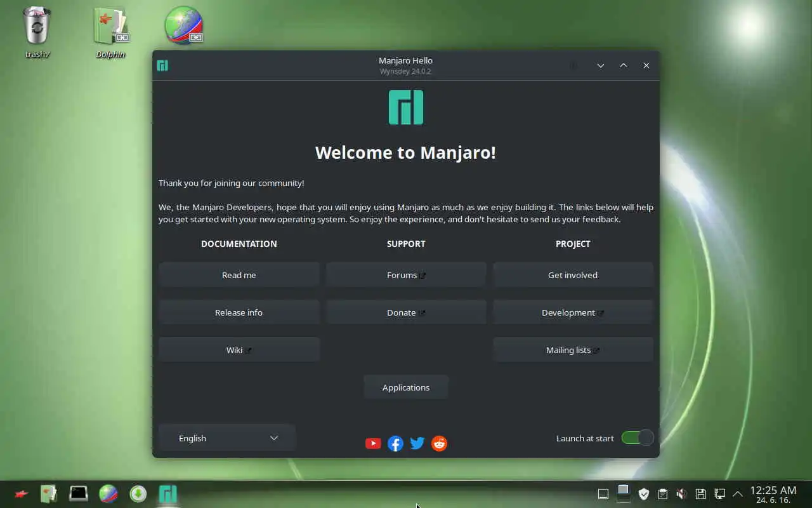Toggle the Launch at start switch
812x508 pixels.
[x=637, y=438]
